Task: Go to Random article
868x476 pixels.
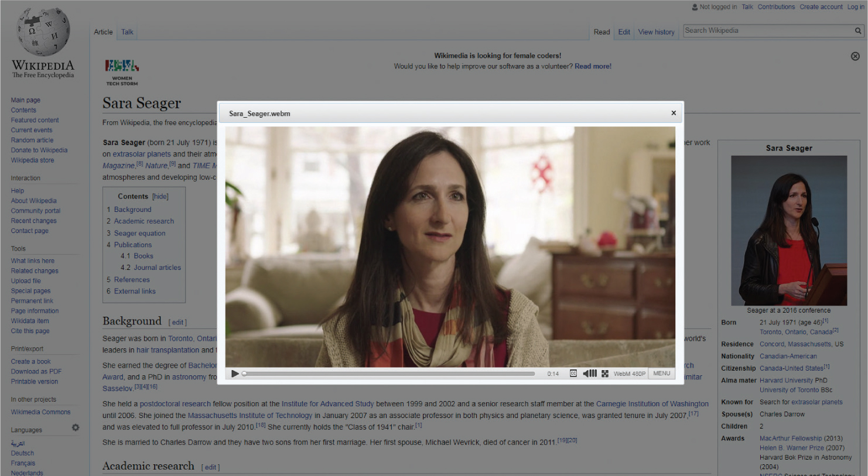Action: (32, 140)
